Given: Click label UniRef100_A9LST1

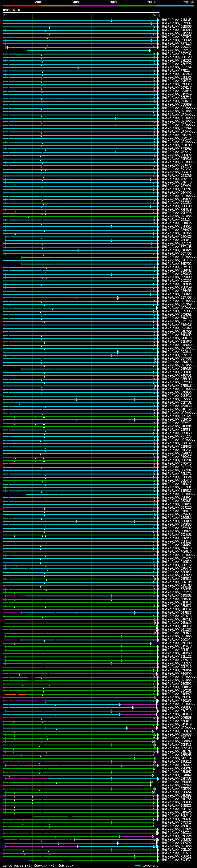Looking at the screenshot, I should 177,474.
